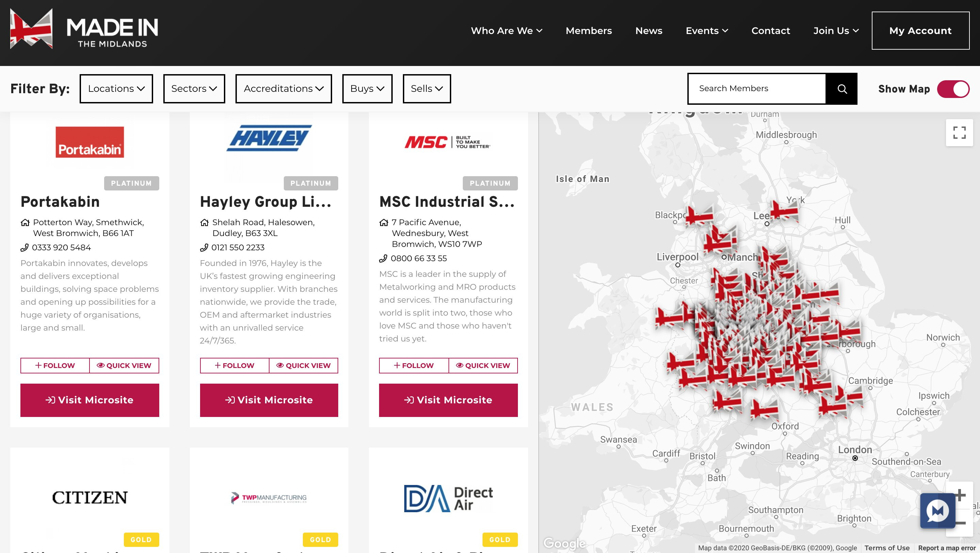Open Hayley Group Li... title
Screen dimensions: 980x553
tap(265, 202)
